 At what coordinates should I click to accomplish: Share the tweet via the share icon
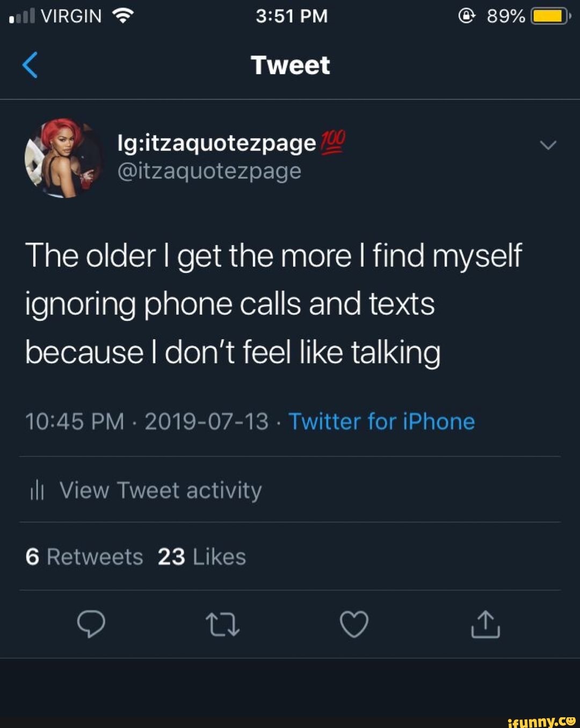tap(487, 624)
